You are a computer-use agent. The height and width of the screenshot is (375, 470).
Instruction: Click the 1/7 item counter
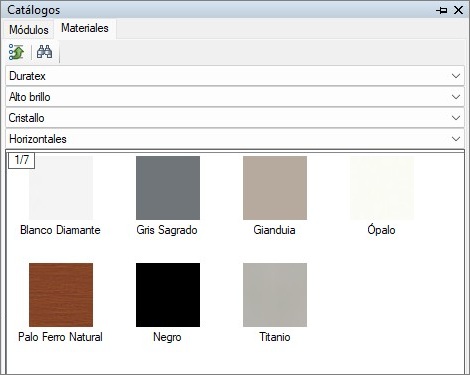[21, 160]
